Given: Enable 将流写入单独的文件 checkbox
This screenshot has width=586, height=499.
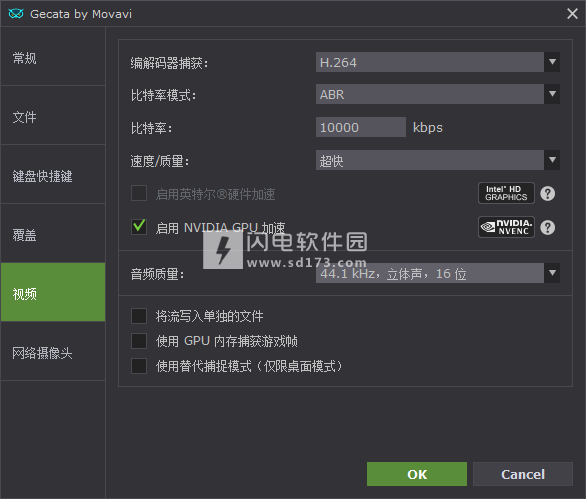Looking at the screenshot, I should (x=139, y=316).
